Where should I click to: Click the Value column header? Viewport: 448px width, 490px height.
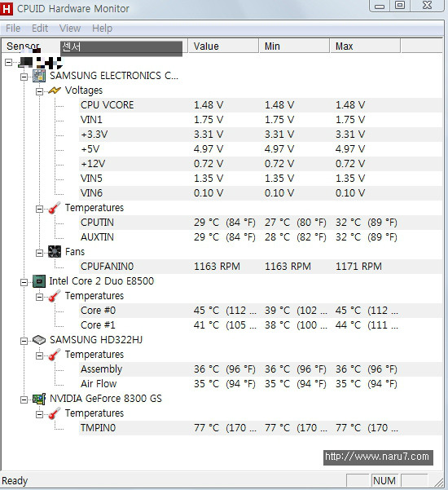pos(223,46)
